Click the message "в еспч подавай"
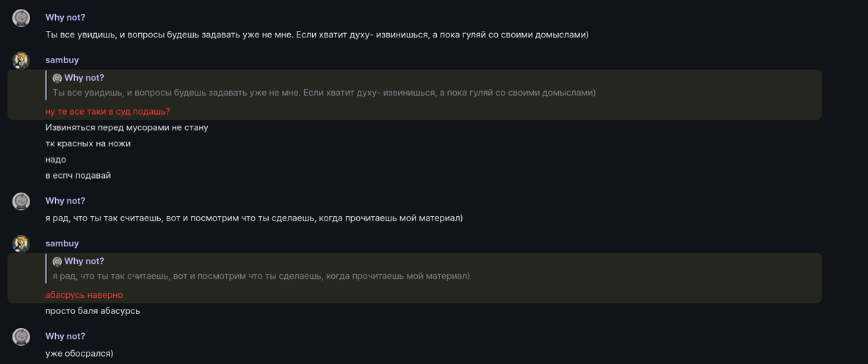This screenshot has height=364, width=868. [x=78, y=176]
